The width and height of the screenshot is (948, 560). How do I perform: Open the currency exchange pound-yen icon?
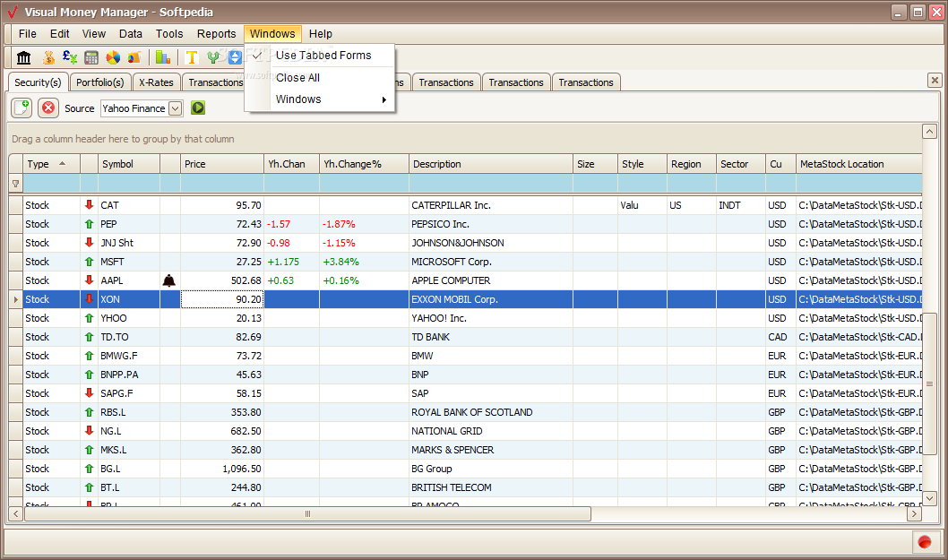70,57
